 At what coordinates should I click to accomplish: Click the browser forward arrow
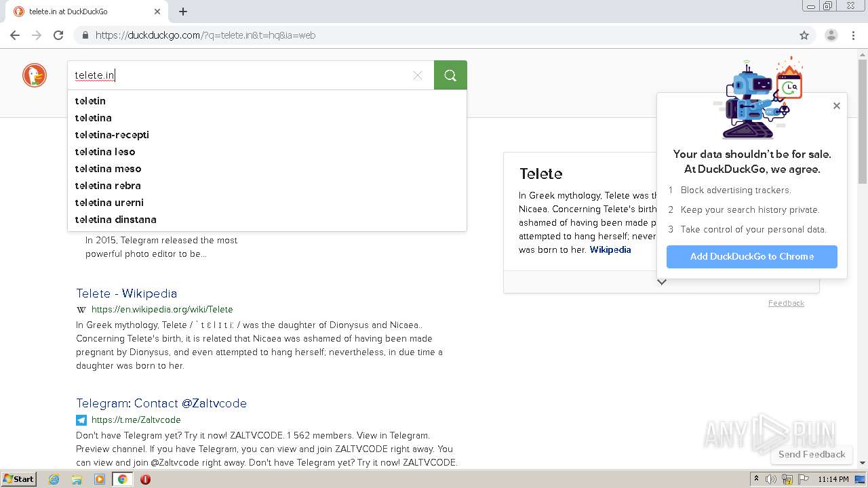[37, 35]
